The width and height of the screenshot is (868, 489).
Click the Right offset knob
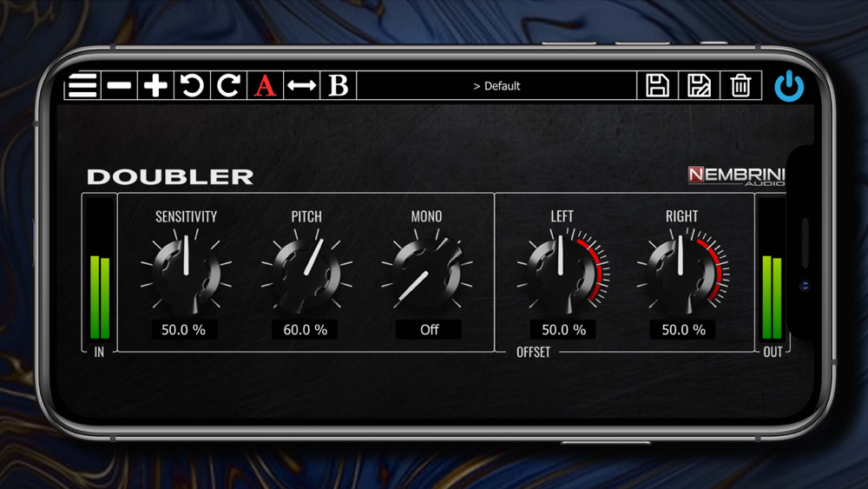(682, 273)
